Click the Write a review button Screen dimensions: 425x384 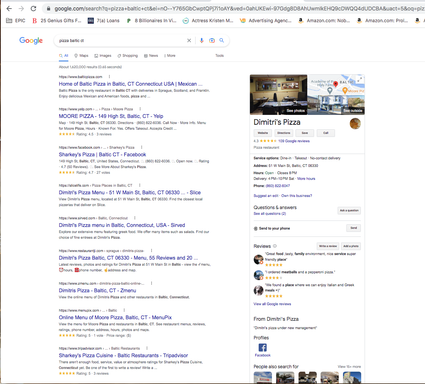[328, 246]
